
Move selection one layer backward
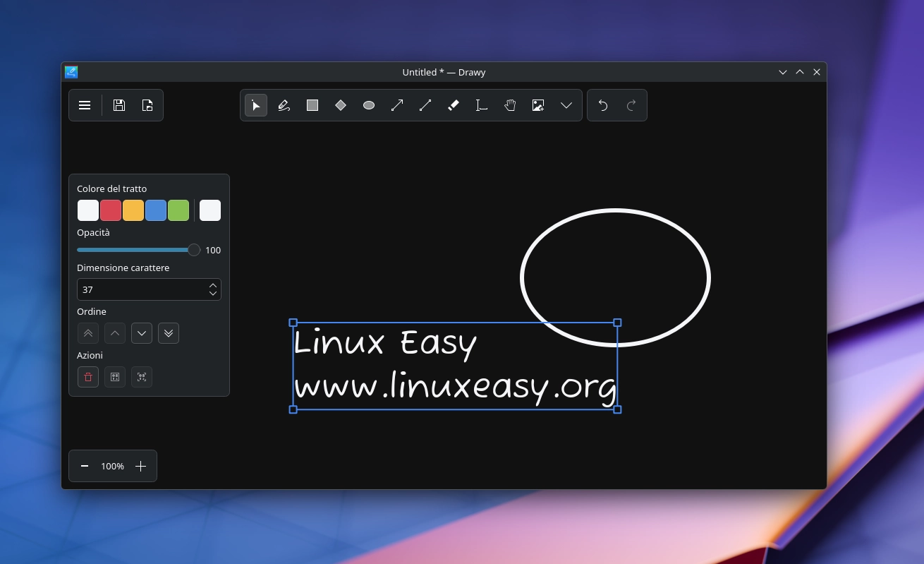(x=142, y=333)
